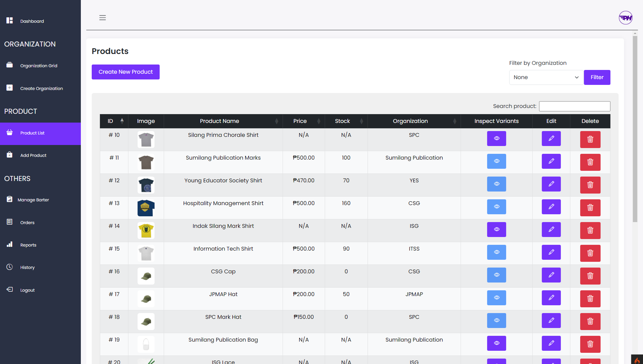Delete the JPMAP Hat product
Image resolution: width=643 pixels, height=364 pixels.
[590, 298]
